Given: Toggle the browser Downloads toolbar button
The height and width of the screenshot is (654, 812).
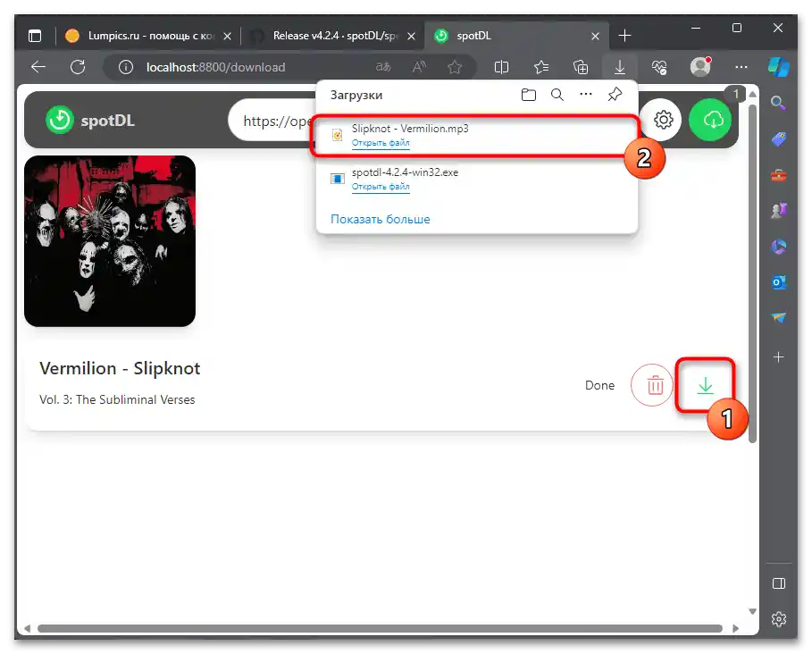Looking at the screenshot, I should (x=620, y=67).
